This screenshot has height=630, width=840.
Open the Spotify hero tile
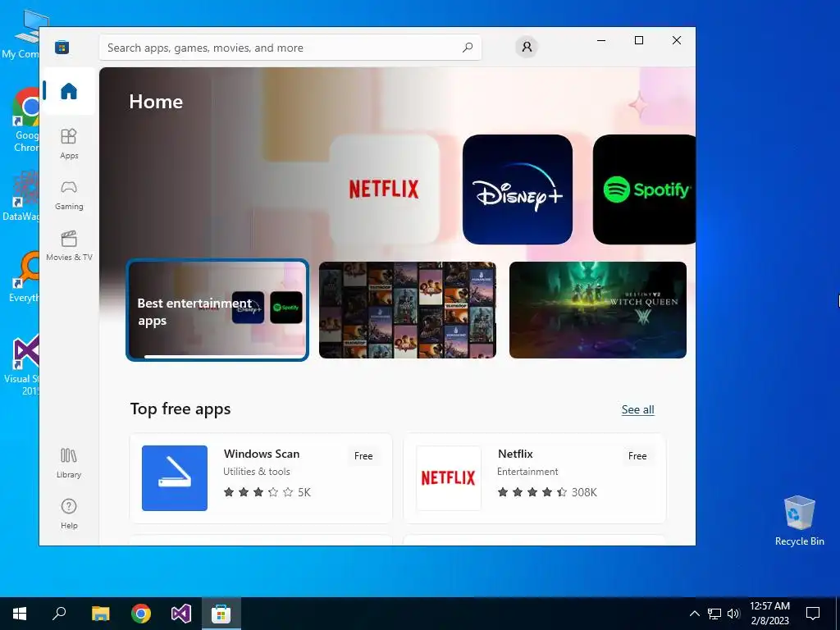tap(645, 189)
